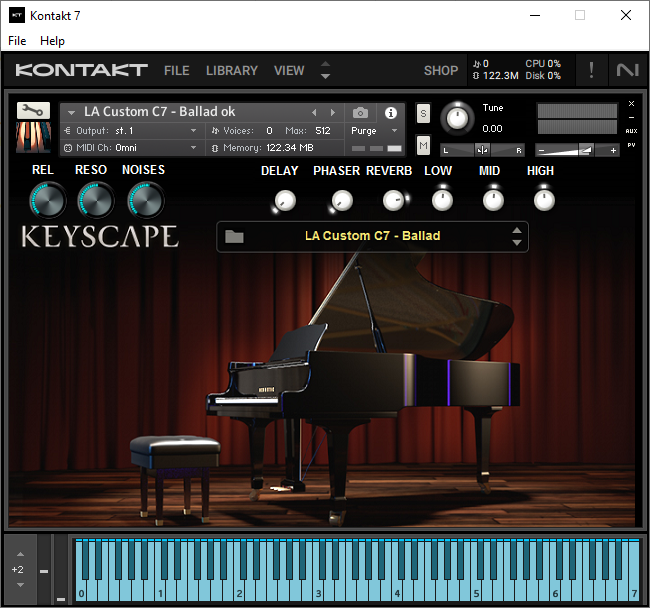Viewport: 650px width, 608px height.
Task: Play the key labeled 5 on keyboard
Action: click(x=476, y=593)
